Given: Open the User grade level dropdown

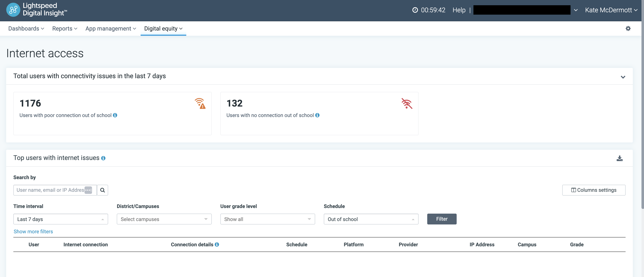Looking at the screenshot, I should point(267,219).
